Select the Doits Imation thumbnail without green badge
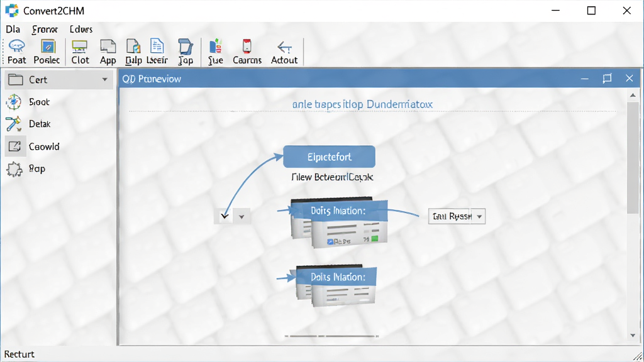The width and height of the screenshot is (644, 362). (336, 286)
